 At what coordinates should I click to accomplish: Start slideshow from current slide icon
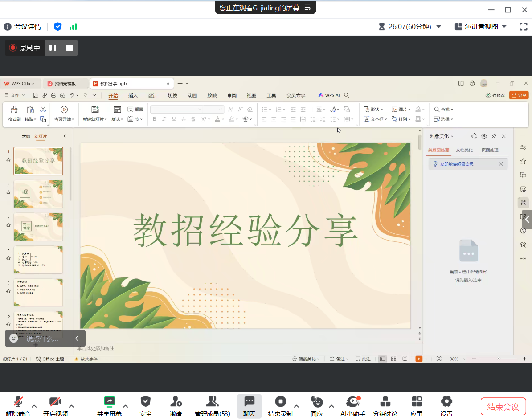click(64, 110)
